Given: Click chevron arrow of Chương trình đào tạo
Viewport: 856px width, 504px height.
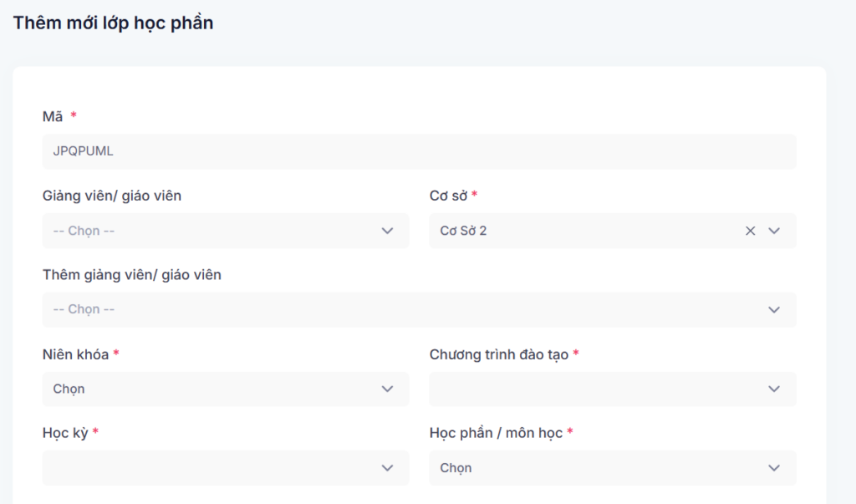Looking at the screenshot, I should [774, 389].
